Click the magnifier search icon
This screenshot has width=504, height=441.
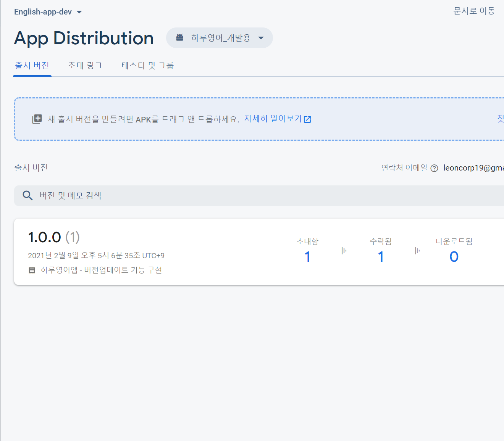click(x=27, y=196)
